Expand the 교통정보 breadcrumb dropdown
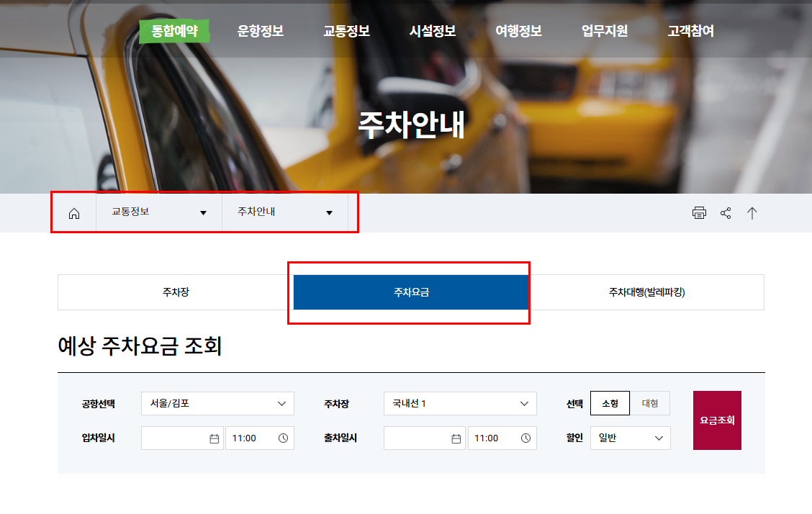The height and width of the screenshot is (514, 812). click(x=158, y=212)
